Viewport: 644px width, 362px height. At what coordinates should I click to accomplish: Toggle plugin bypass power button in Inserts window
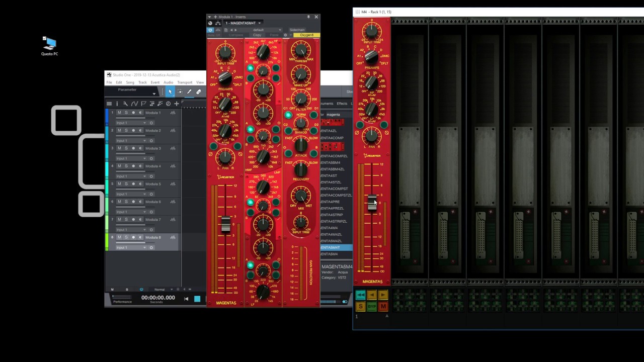coord(210,30)
